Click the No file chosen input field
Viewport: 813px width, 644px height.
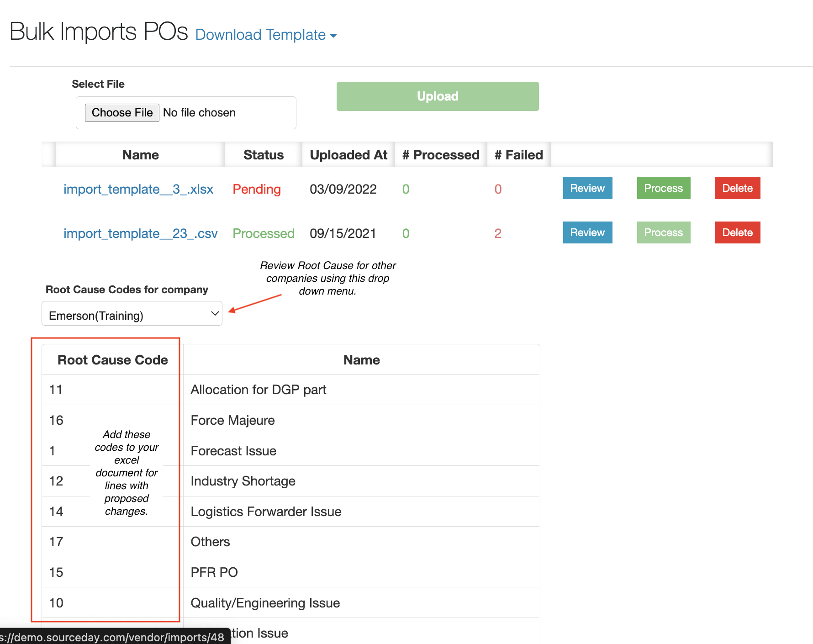199,113
